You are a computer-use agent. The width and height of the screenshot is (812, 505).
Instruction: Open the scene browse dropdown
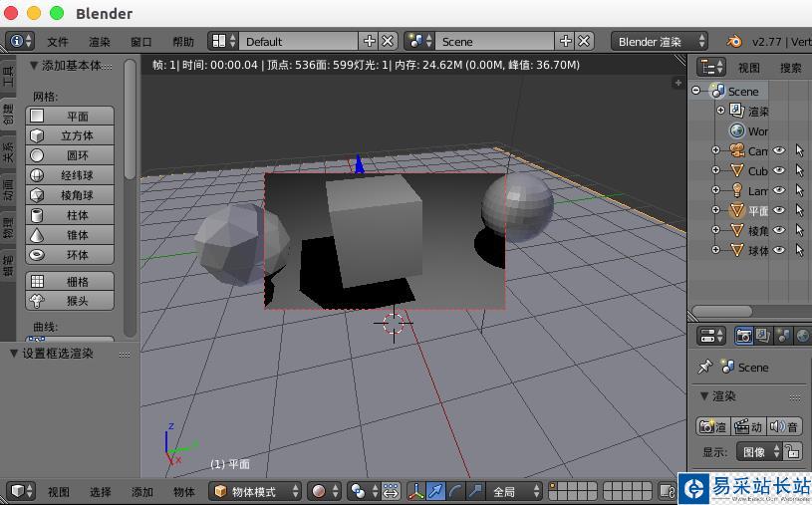click(419, 41)
